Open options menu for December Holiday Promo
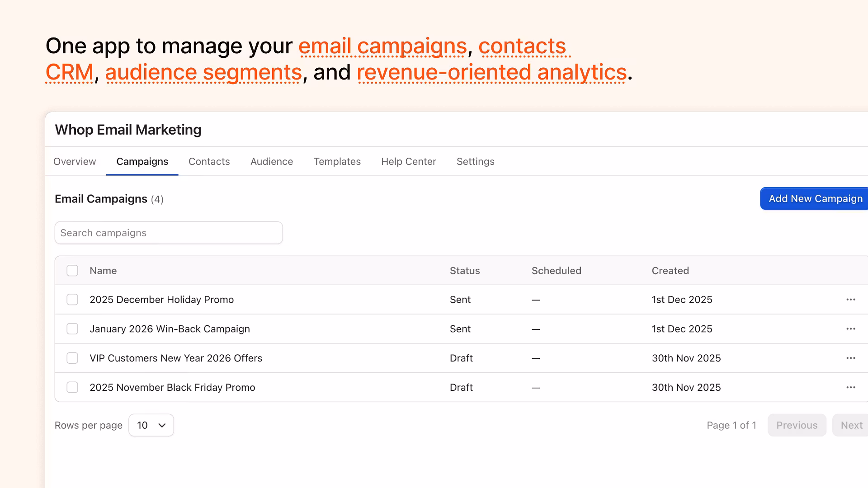Screen dimensions: 868x488 click(850, 300)
